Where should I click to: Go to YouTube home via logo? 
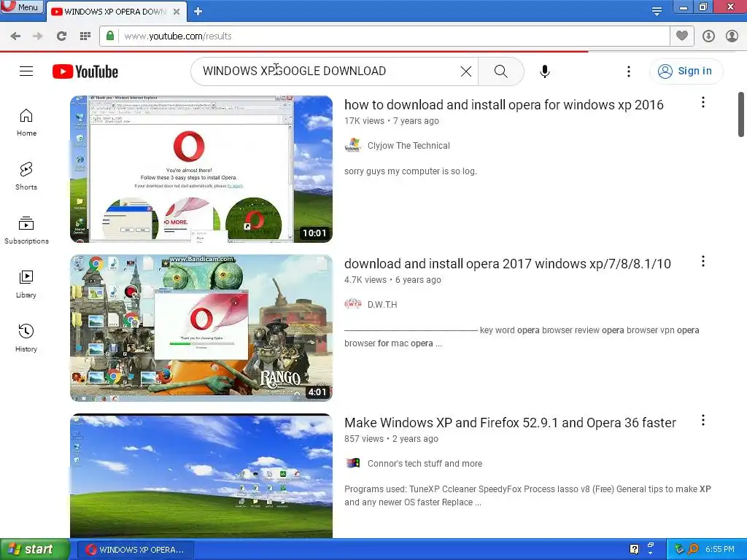[x=85, y=71]
